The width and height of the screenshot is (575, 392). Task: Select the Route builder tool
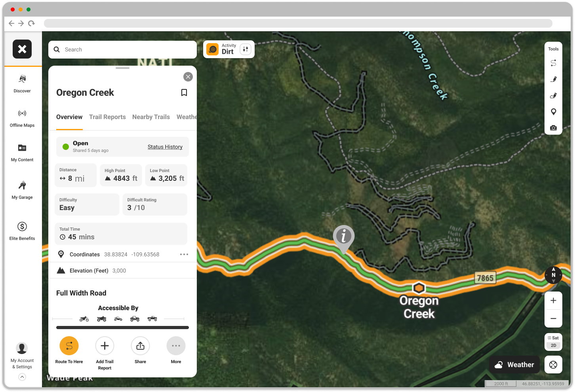click(x=554, y=63)
